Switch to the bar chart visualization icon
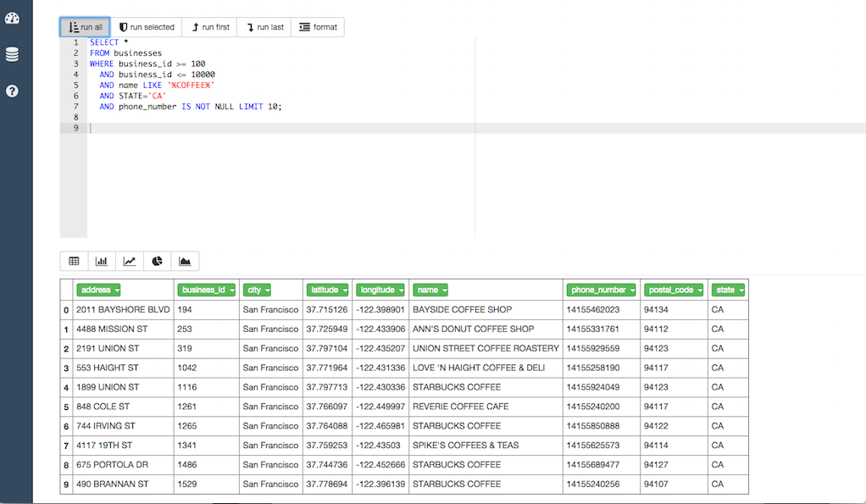This screenshot has height=504, width=866. pyautogui.click(x=102, y=261)
